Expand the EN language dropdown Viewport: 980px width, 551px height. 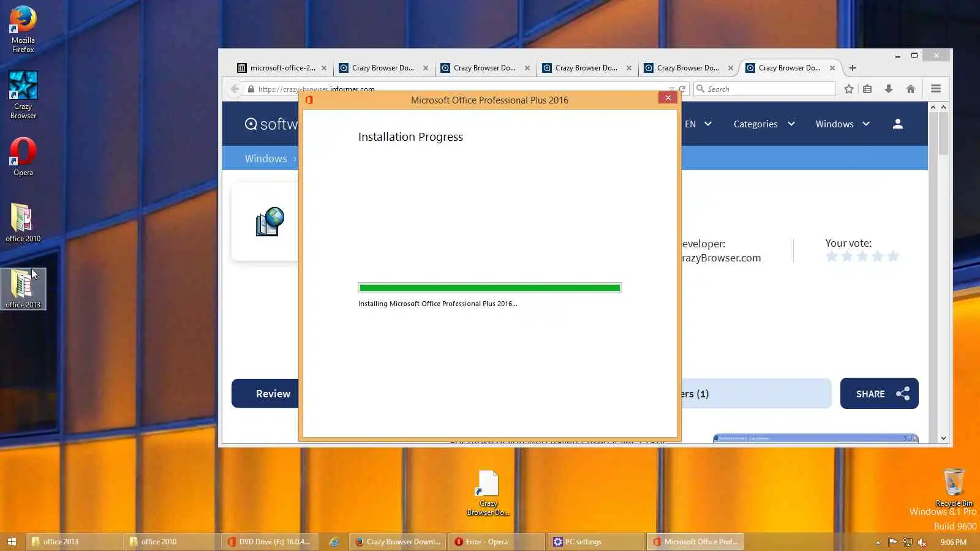[698, 124]
